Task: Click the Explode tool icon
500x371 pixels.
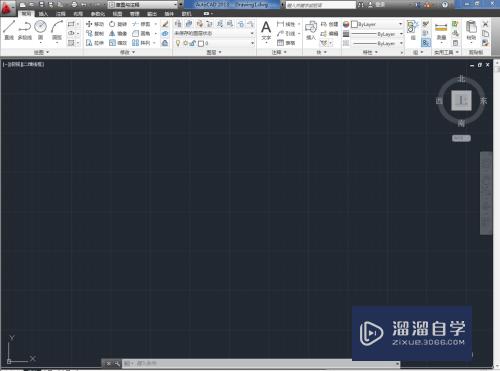Action: point(165,33)
